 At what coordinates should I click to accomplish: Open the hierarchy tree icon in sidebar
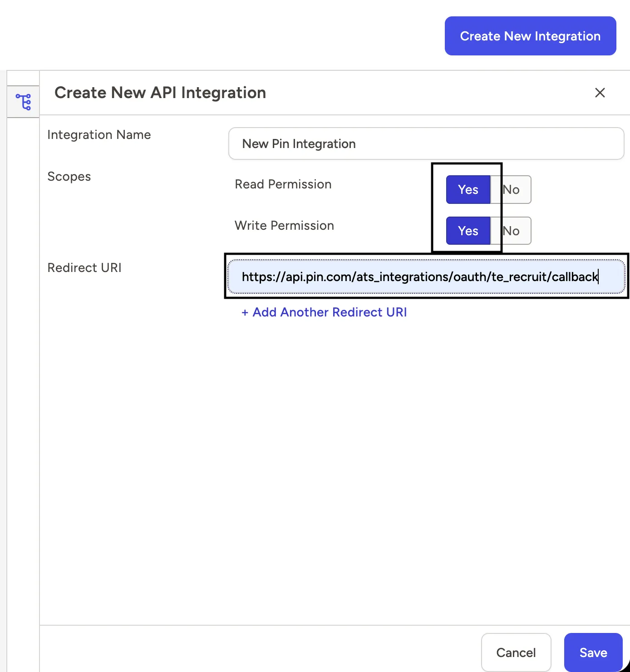pyautogui.click(x=24, y=102)
